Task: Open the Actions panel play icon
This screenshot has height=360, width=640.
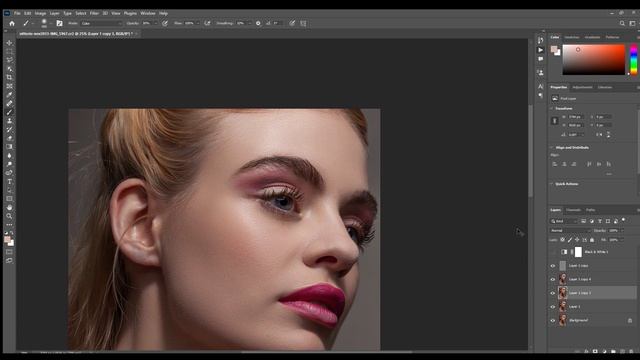Action: [x=540, y=50]
